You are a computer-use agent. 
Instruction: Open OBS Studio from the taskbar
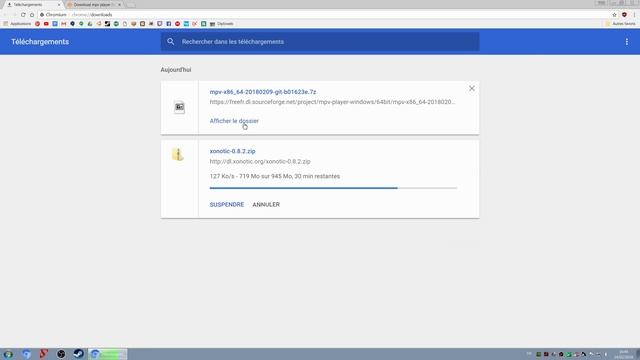tap(61, 354)
